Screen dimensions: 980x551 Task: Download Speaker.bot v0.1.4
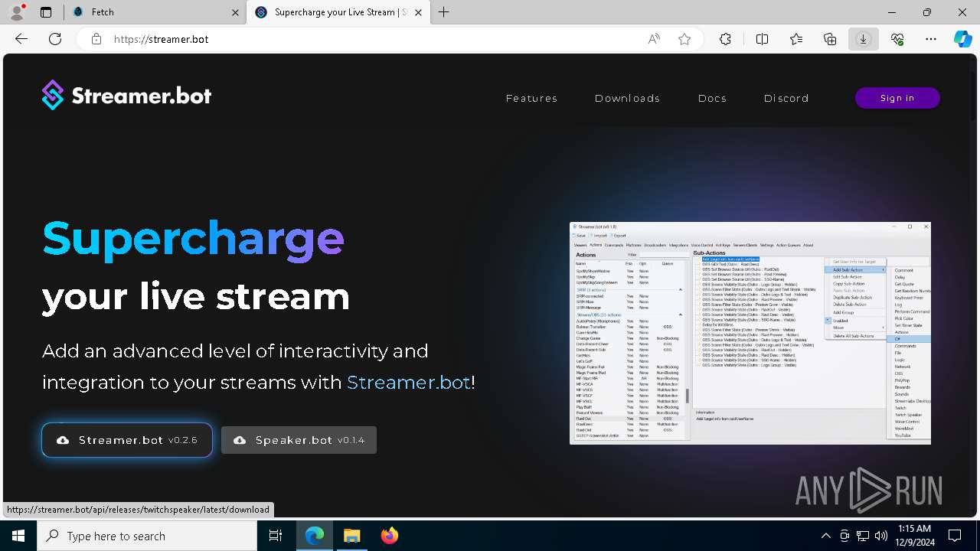click(299, 440)
